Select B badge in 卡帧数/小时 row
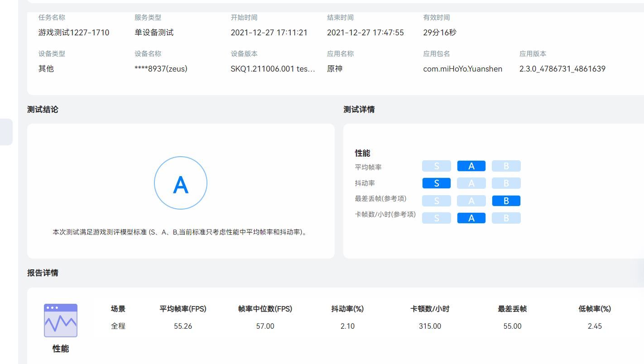The height and width of the screenshot is (364, 644). tap(506, 218)
